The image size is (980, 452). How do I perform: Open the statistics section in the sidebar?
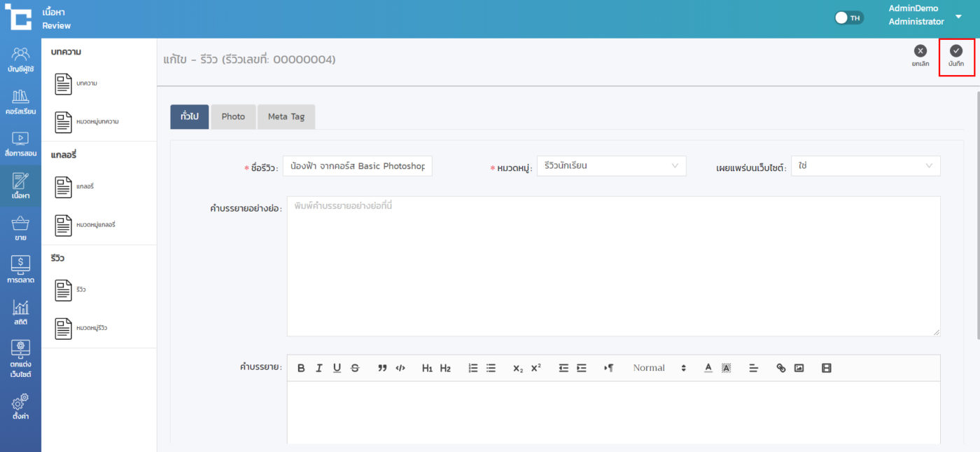pos(20,313)
